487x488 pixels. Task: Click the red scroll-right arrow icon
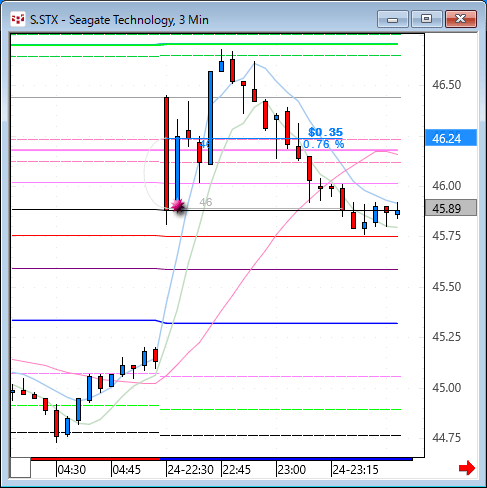467,468
